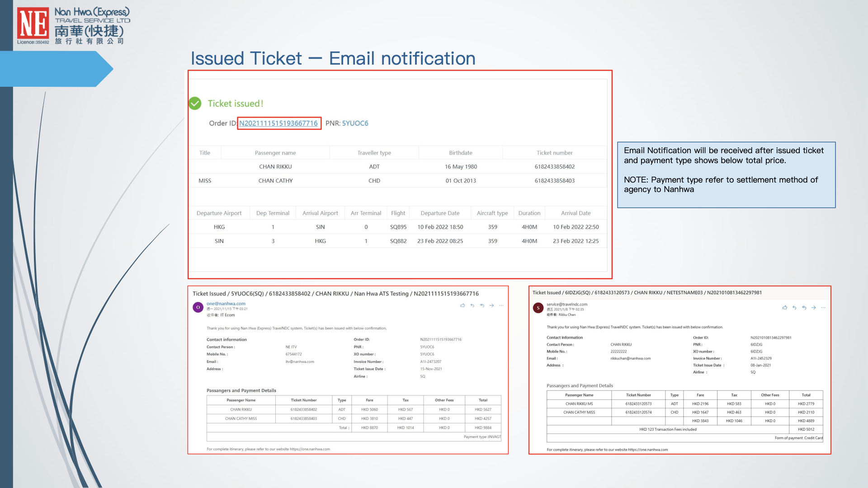Click the Nan Hwa Express NE logo
868x488 pixels.
tap(33, 23)
